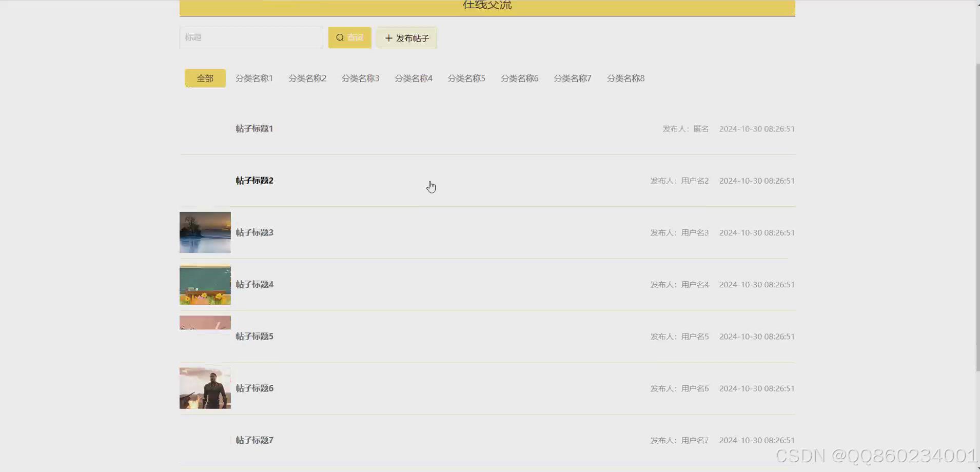Click the author text 发布人：用户名5
This screenshot has height=472, width=980.
point(679,337)
